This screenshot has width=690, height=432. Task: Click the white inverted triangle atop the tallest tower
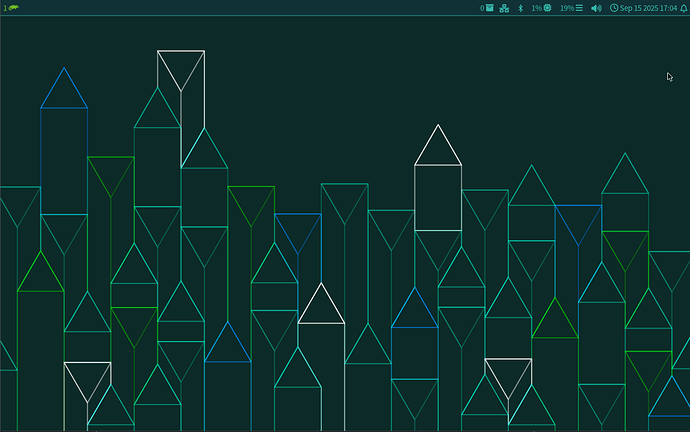pyautogui.click(x=181, y=66)
